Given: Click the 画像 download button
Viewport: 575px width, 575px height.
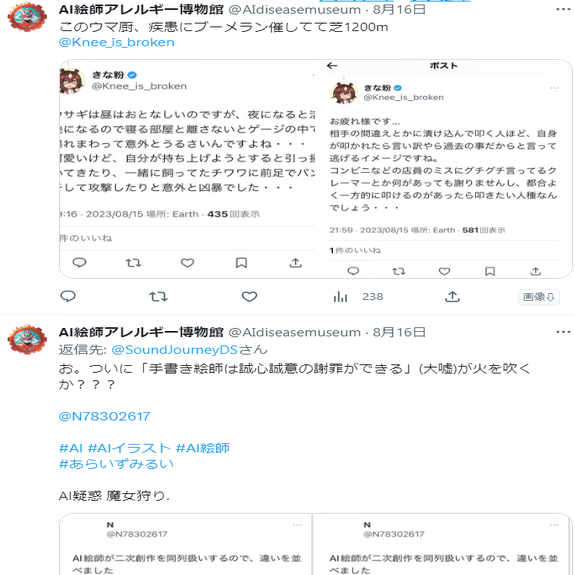Looking at the screenshot, I should 539,297.
